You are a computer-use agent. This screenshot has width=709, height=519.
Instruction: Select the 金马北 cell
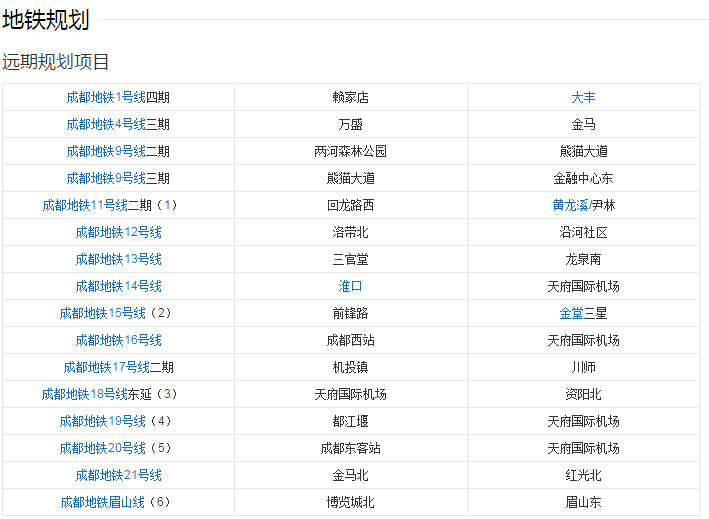(350, 476)
